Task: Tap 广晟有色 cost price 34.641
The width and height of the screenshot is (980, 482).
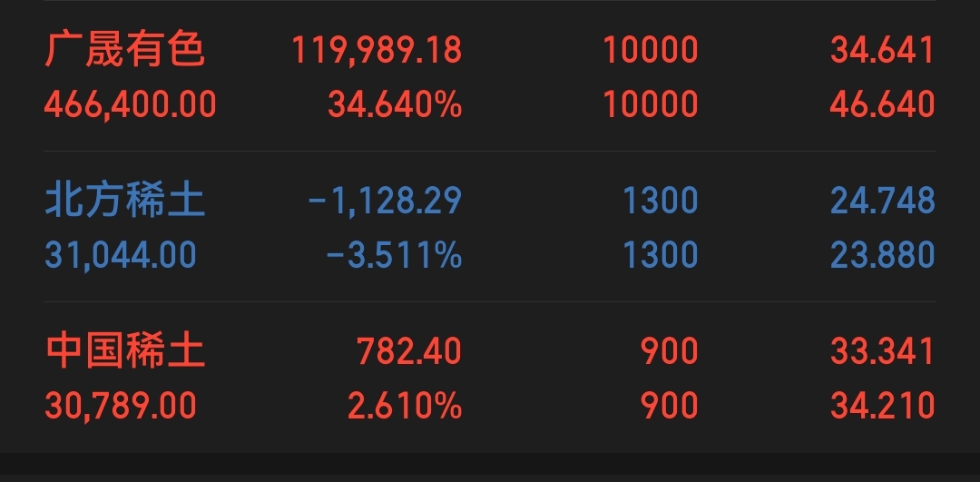Action: (883, 50)
